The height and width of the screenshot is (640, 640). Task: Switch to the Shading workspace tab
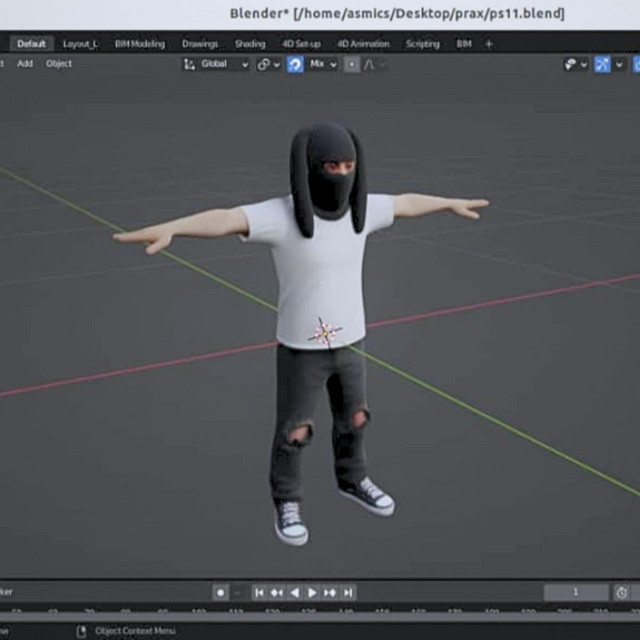click(x=250, y=44)
